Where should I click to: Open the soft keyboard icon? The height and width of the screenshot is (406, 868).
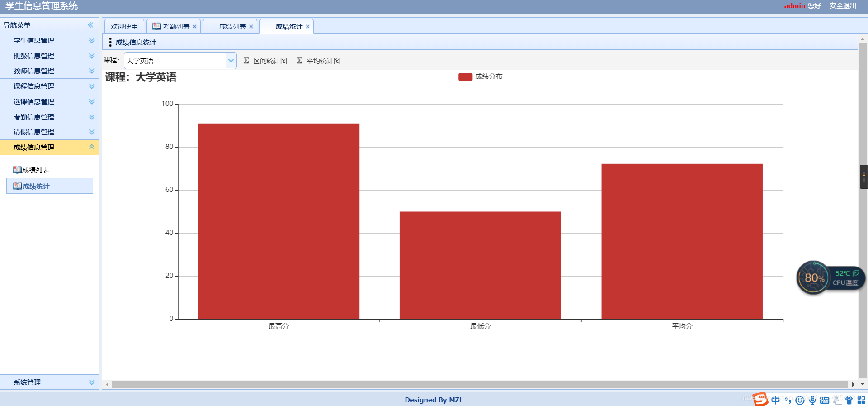tap(825, 400)
